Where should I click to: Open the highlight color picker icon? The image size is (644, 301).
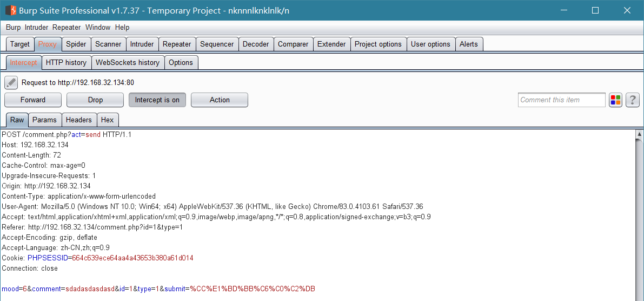click(x=616, y=100)
